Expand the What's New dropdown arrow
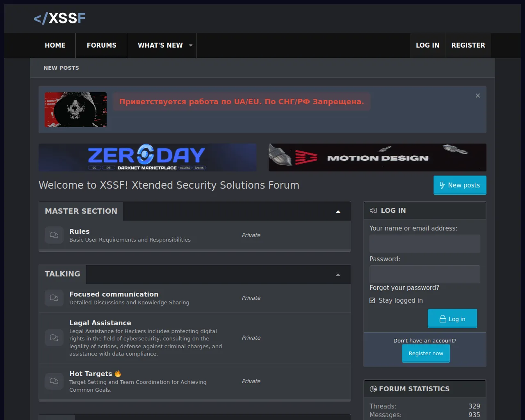 [191, 46]
